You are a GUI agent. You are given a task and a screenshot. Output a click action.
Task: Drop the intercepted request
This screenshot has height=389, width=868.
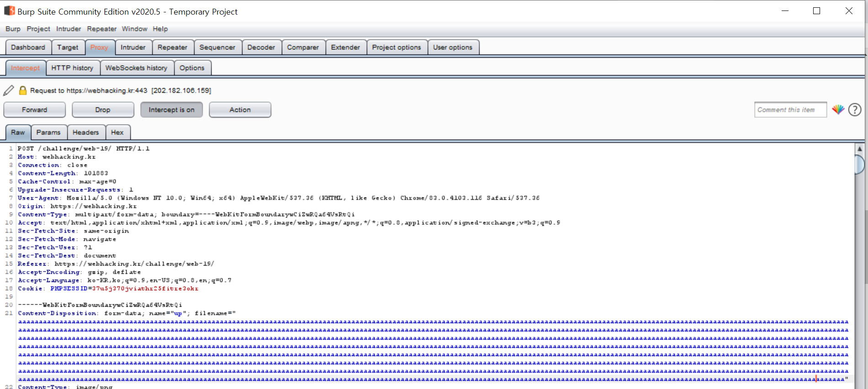[103, 110]
